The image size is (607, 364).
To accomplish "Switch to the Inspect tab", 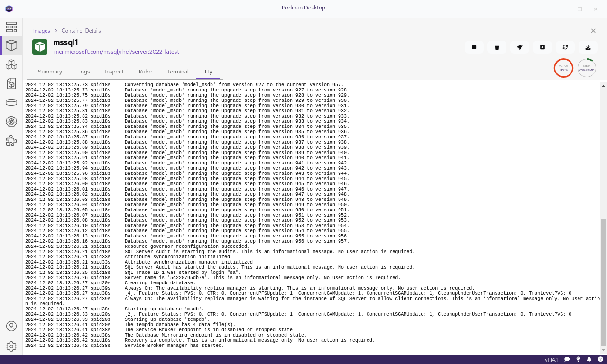I will pyautogui.click(x=114, y=72).
